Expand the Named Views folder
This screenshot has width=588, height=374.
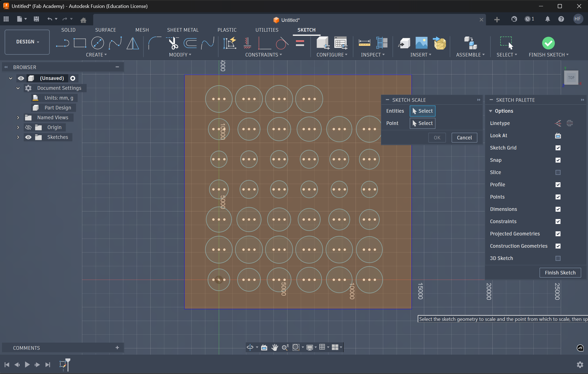pyautogui.click(x=18, y=117)
